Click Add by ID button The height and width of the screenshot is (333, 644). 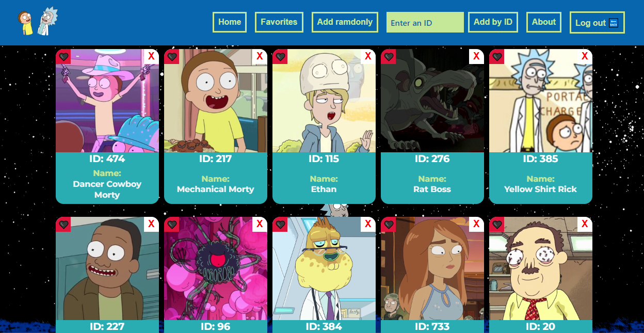493,22
